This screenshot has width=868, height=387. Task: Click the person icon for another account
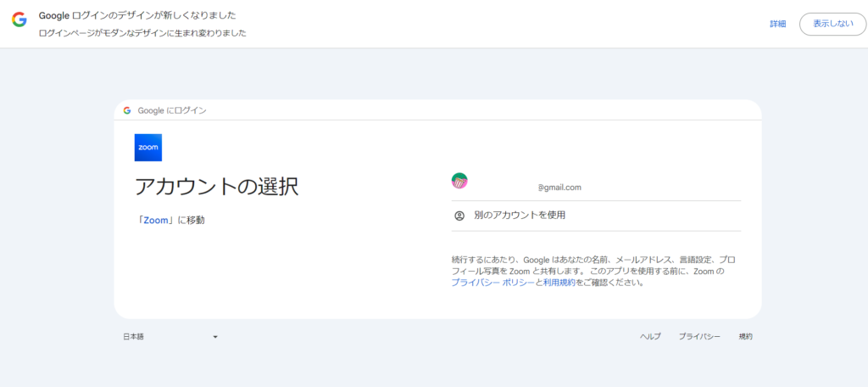pyautogui.click(x=459, y=216)
